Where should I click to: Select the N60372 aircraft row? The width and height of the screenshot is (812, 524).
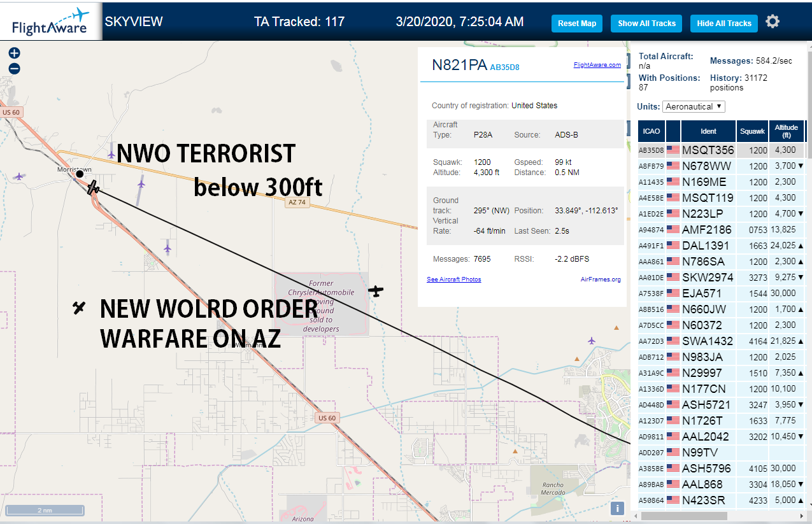[x=721, y=325]
